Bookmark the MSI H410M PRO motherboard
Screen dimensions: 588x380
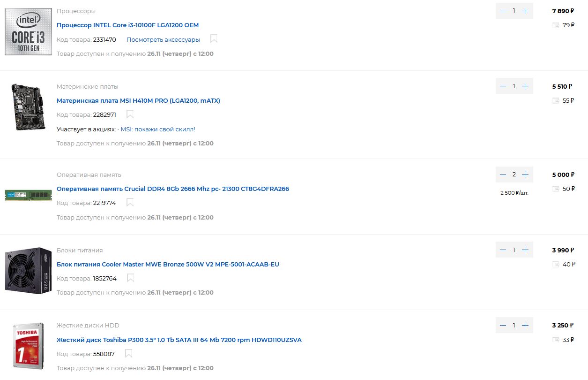130,114
